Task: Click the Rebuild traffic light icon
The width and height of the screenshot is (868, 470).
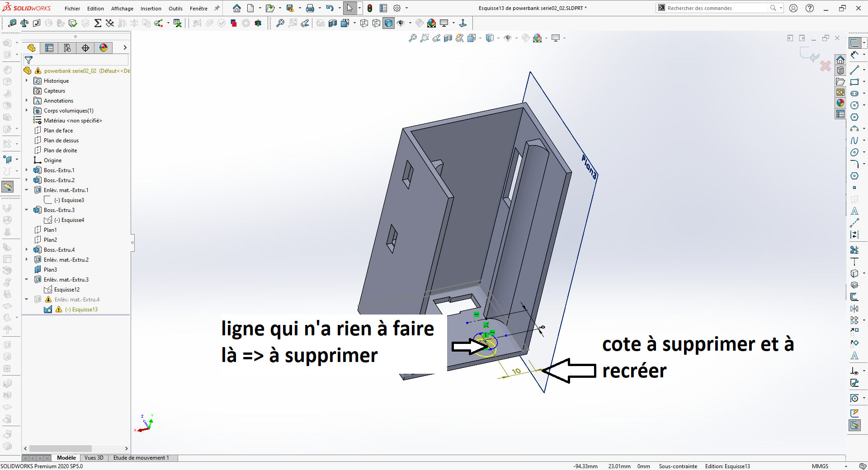Action: [370, 8]
